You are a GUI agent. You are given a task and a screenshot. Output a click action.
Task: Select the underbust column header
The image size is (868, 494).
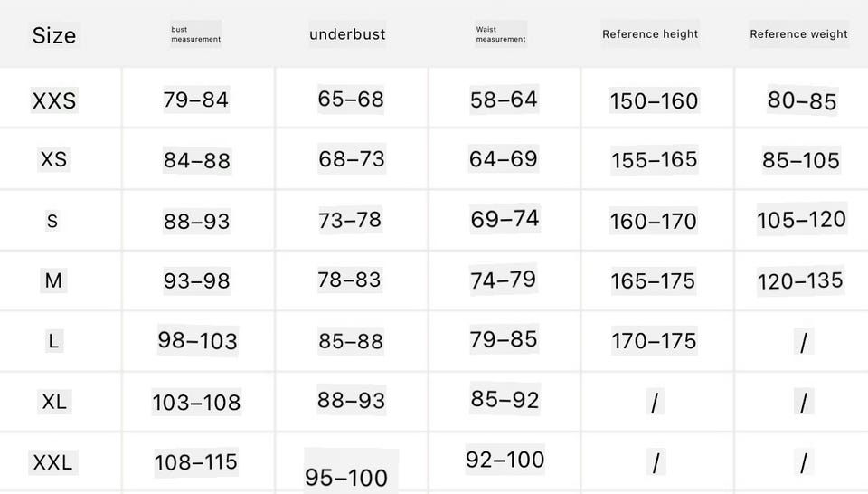pos(347,34)
